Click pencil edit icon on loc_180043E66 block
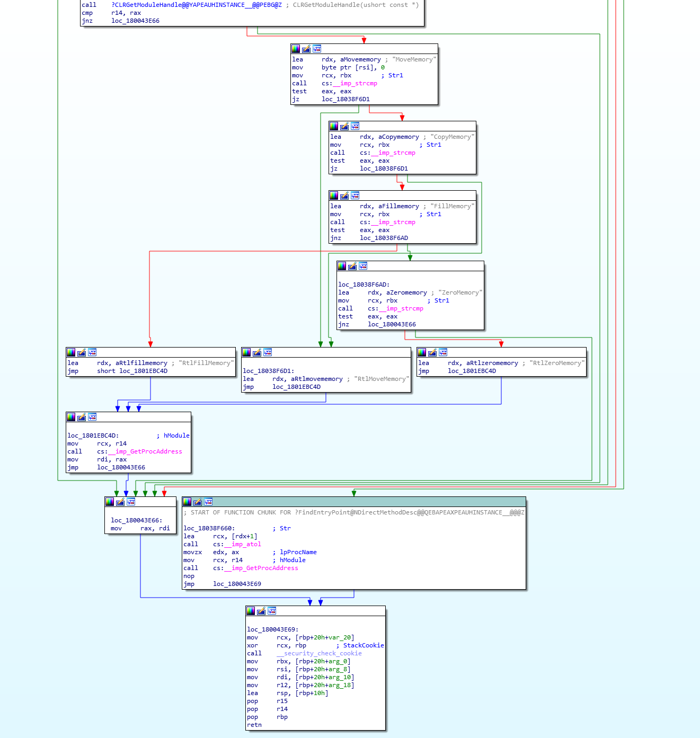Screen dimensions: 700x738 tap(120, 502)
